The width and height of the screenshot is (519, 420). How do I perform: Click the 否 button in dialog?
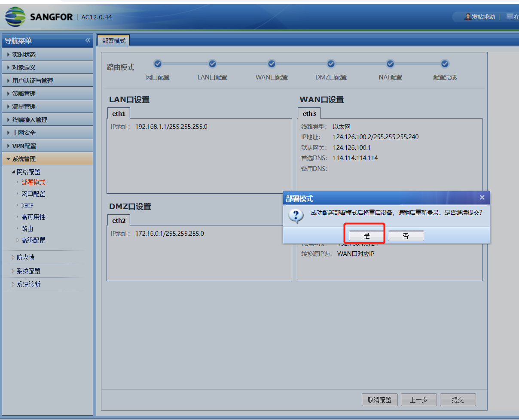[x=406, y=236]
